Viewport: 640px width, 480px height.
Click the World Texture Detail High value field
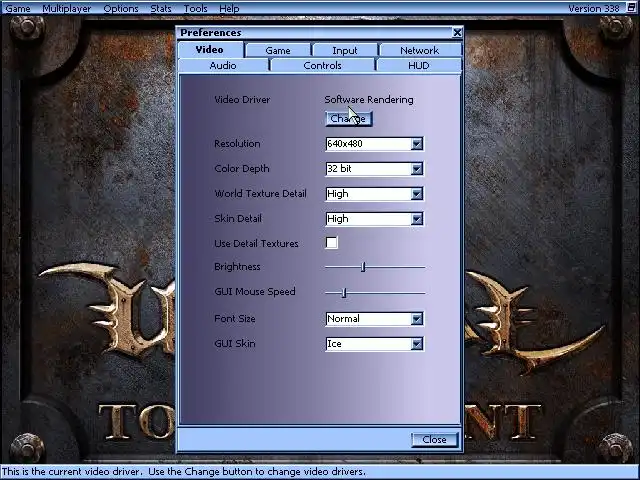(x=368, y=194)
